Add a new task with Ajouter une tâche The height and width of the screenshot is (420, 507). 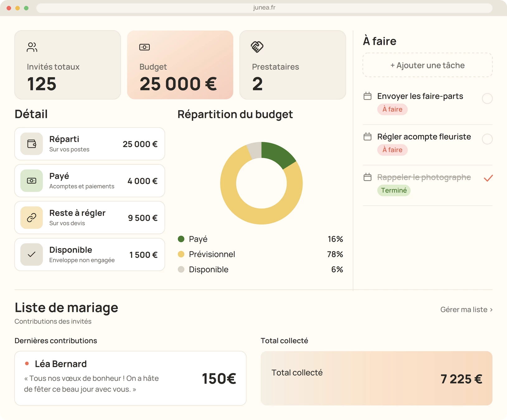pyautogui.click(x=427, y=65)
